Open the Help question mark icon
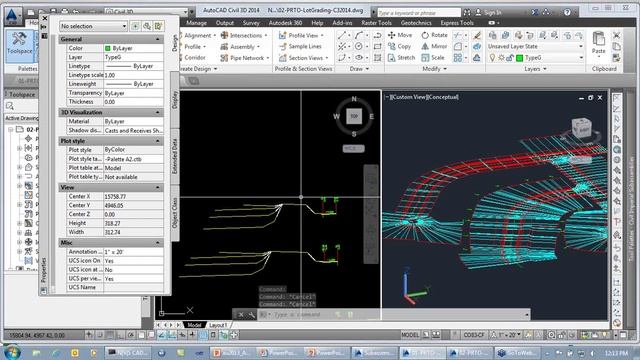The height and width of the screenshot is (360, 640). tap(567, 12)
